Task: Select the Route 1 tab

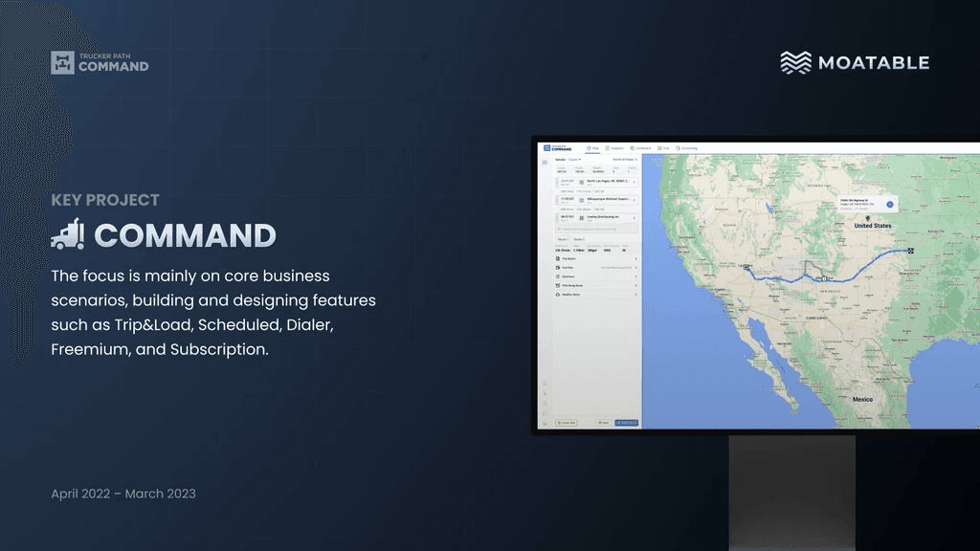Action: (x=563, y=239)
